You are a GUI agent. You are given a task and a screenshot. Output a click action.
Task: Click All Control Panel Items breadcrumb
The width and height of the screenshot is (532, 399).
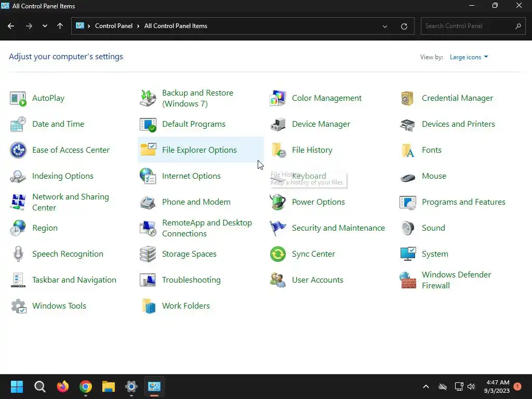(x=176, y=26)
